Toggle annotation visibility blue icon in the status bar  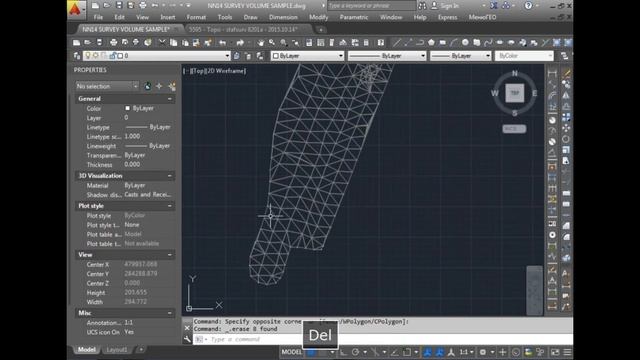click(x=428, y=352)
